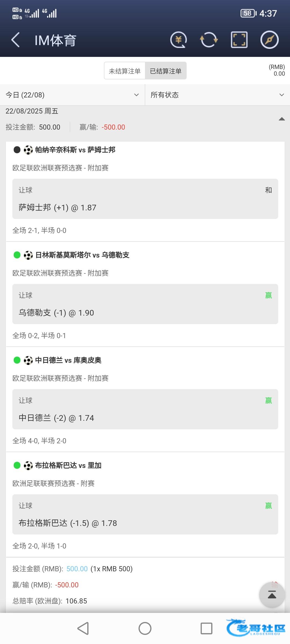Open the compass navigation icon
The width and height of the screenshot is (290, 644).
pyautogui.click(x=269, y=40)
